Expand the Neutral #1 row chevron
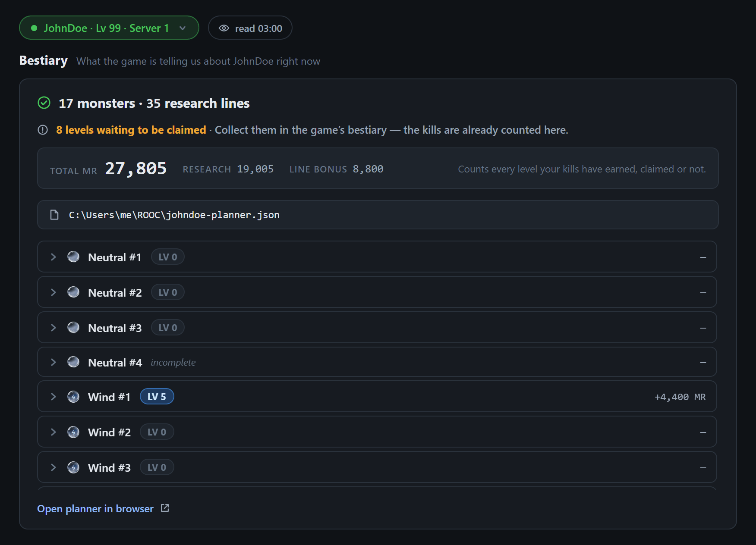756x545 pixels. [54, 257]
